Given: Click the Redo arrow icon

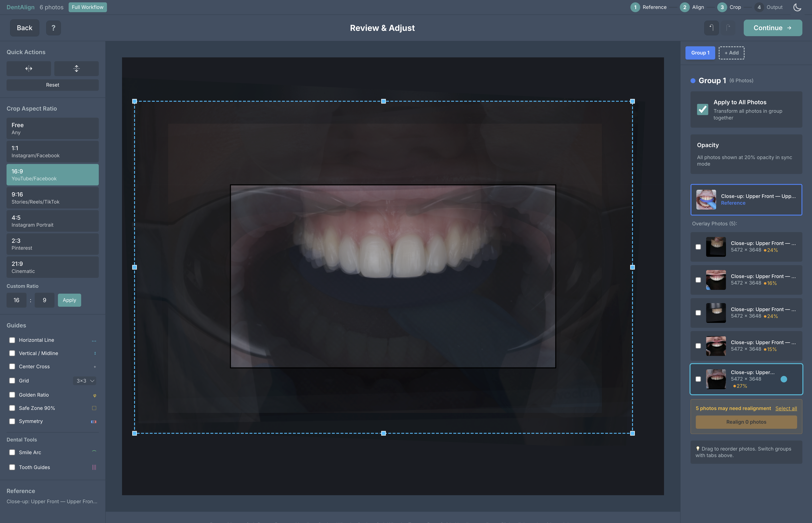Looking at the screenshot, I should tap(728, 28).
